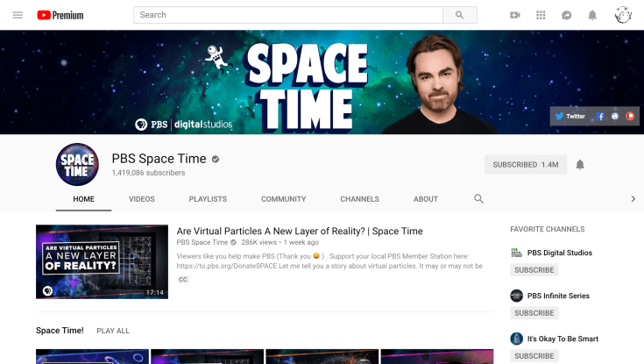Focus the Search input field
644x364 pixels.
[x=288, y=15]
